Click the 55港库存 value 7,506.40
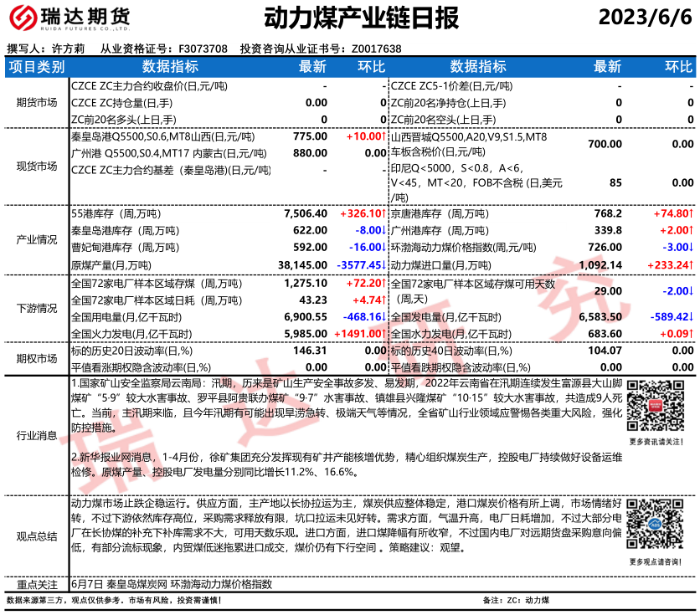Image resolution: width=700 pixels, height=615 pixels. [x=306, y=213]
